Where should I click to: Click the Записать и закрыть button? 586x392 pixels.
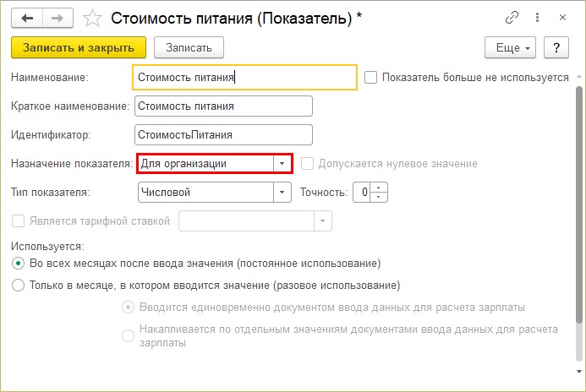[x=79, y=47]
